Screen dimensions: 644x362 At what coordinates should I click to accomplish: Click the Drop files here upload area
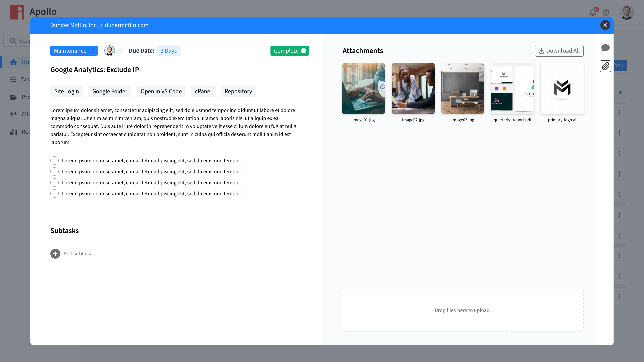[x=463, y=310]
